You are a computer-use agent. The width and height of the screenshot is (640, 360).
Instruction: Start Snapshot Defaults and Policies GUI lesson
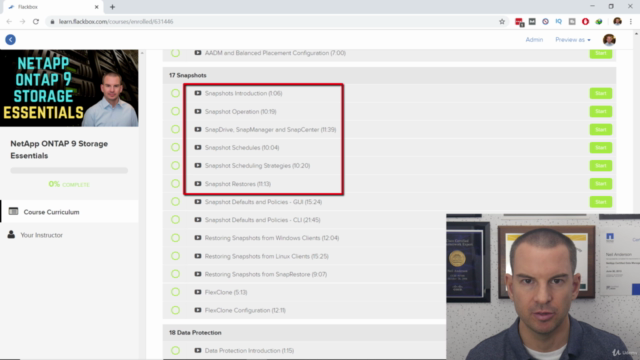tap(600, 202)
